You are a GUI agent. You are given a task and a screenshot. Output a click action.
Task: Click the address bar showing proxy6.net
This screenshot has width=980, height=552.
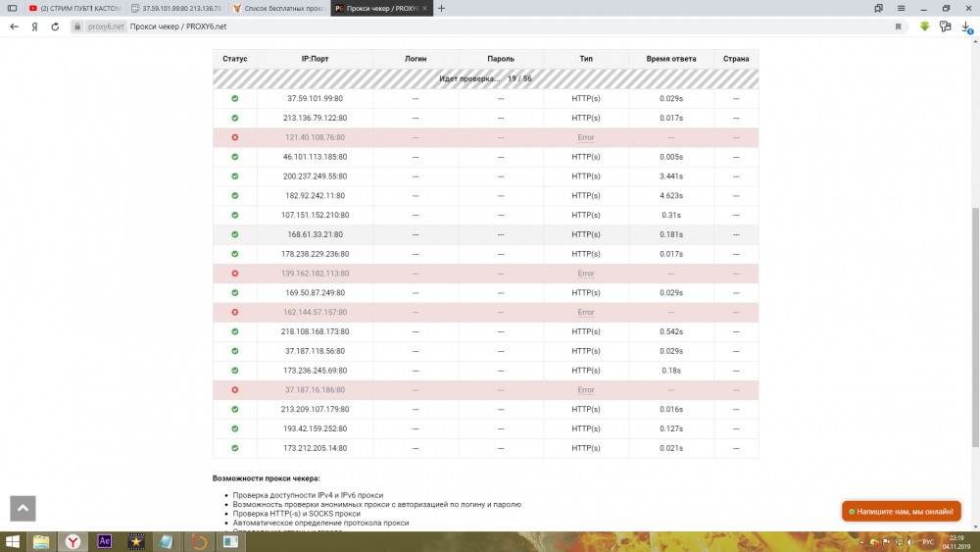490,26
